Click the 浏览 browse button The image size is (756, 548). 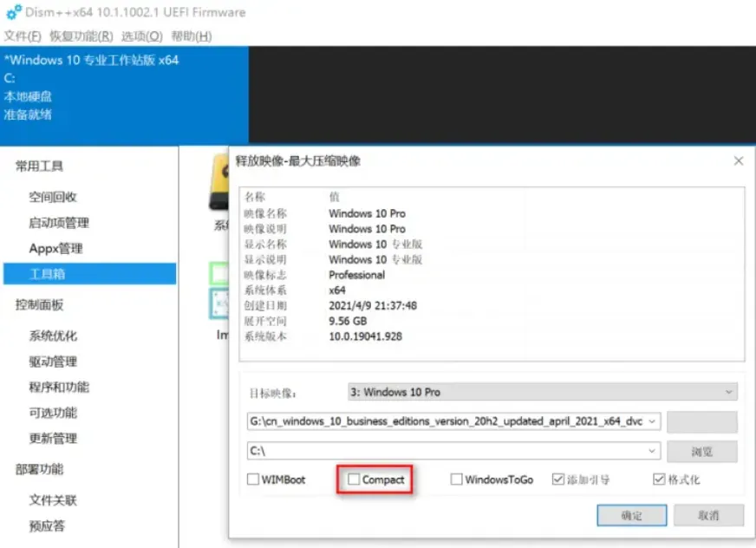(x=701, y=451)
